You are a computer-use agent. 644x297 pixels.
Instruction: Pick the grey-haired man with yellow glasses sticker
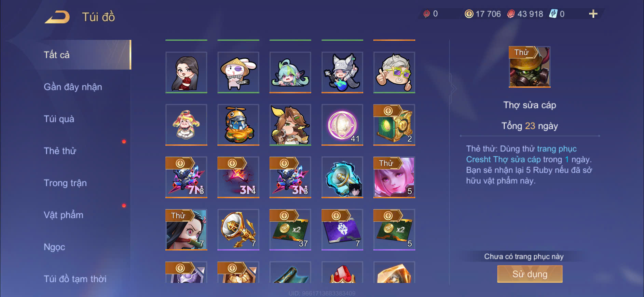[x=394, y=72]
